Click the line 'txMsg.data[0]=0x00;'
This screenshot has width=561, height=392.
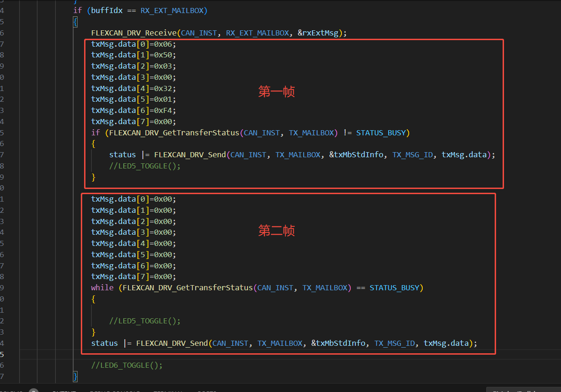(134, 199)
